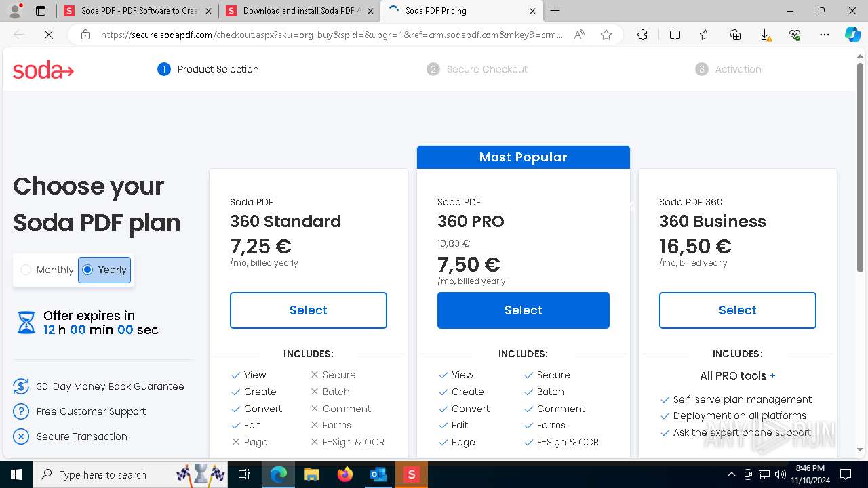Open Read aloud icon in address bar
868x488 pixels.
click(x=579, y=35)
